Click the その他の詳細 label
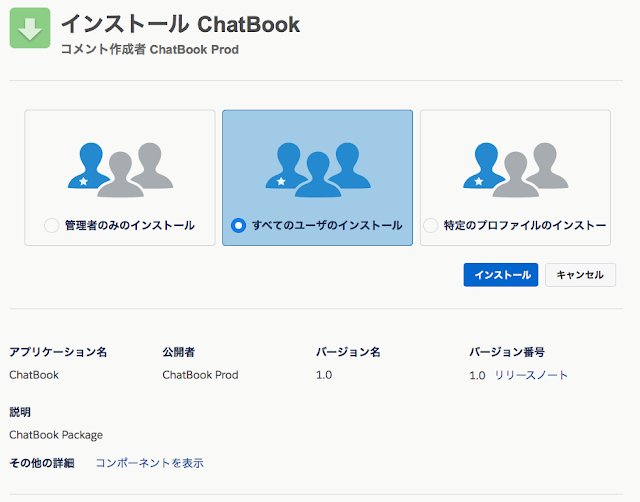The height and width of the screenshot is (502, 640). pos(42,463)
